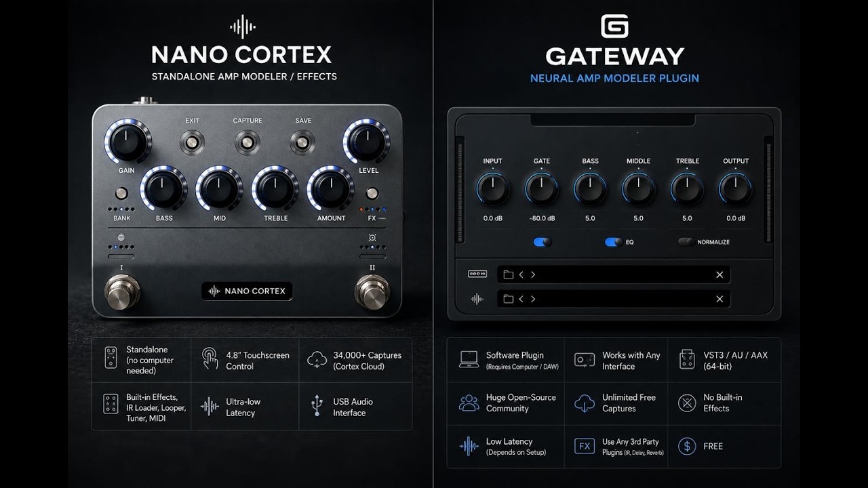
Task: Click the Unlimited Free Captures cloud icon
Action: click(585, 403)
